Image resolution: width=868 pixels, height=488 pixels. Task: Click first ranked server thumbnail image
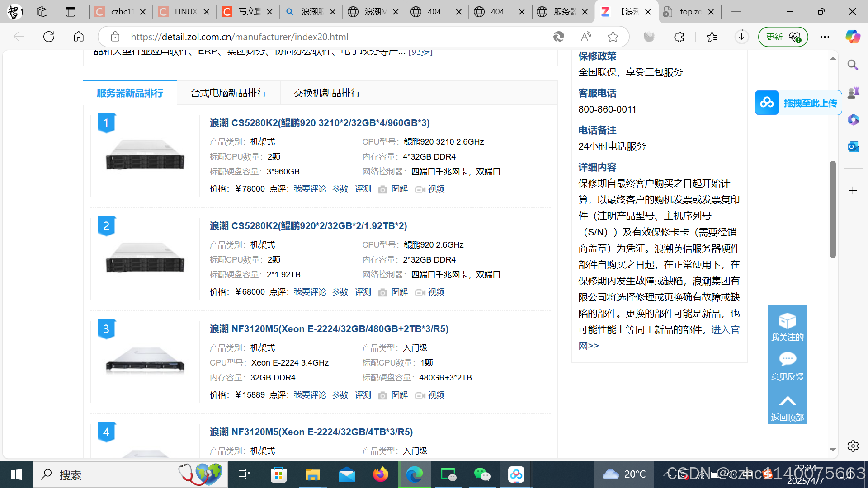point(145,156)
